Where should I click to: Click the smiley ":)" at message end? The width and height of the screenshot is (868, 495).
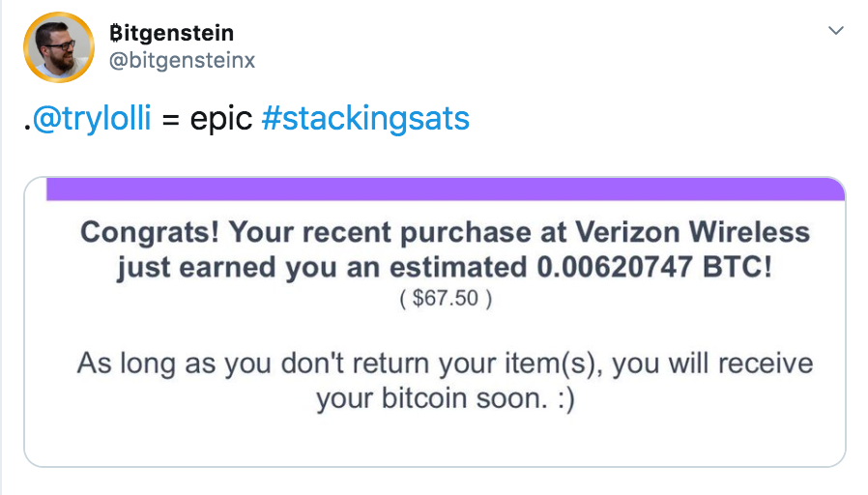click(565, 399)
